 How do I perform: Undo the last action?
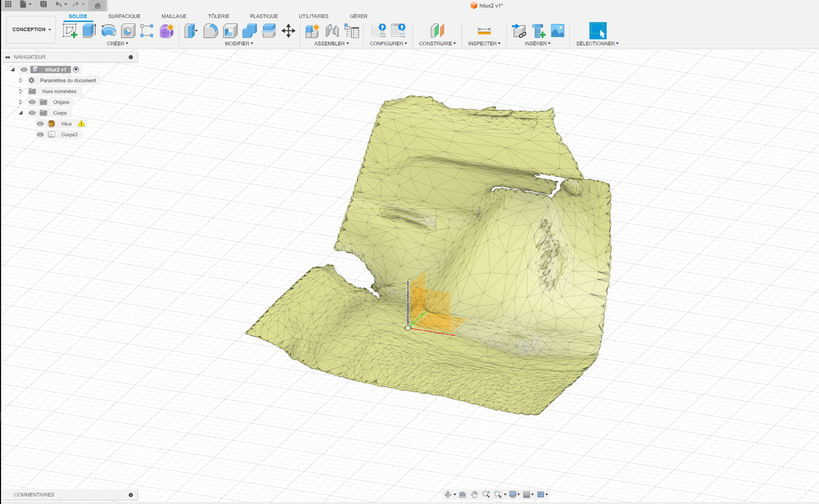(59, 4)
